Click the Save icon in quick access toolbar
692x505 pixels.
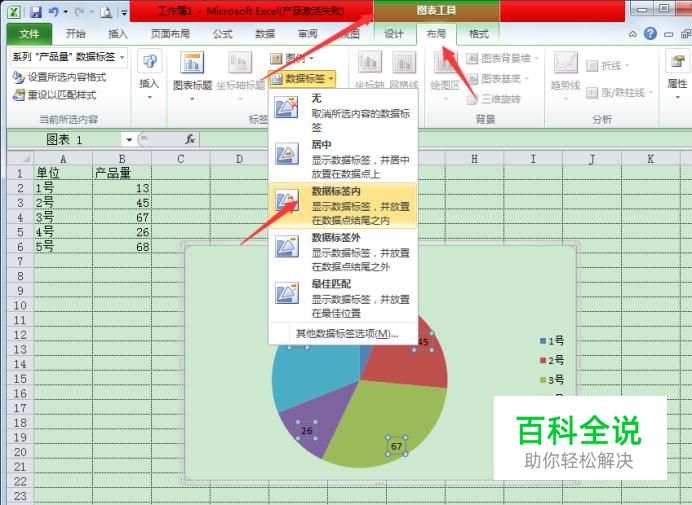pyautogui.click(x=35, y=11)
